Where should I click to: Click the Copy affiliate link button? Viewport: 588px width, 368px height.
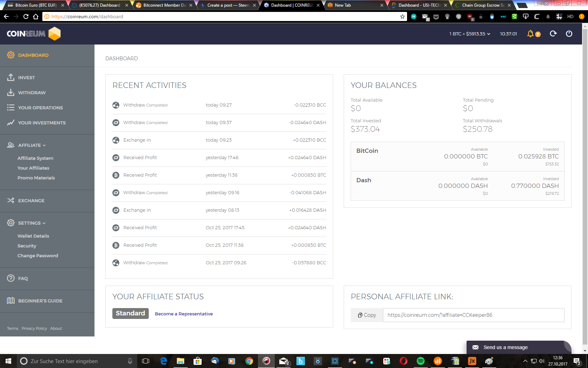[x=367, y=315]
